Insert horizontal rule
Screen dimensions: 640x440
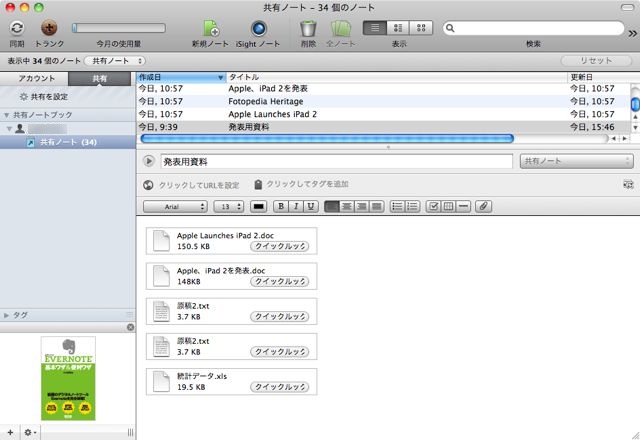coord(463,207)
